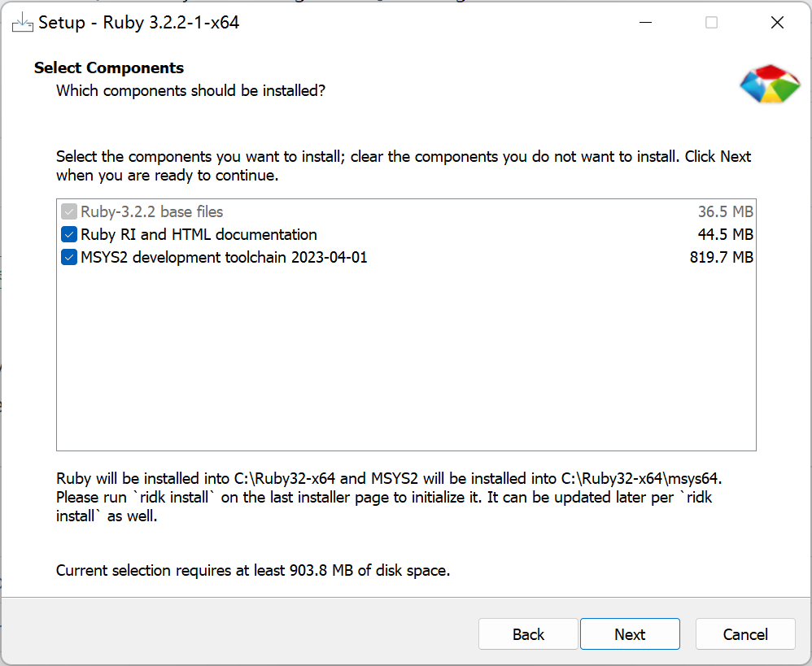Go back with the Back button
Viewport: 812px width, 666px height.
(x=528, y=634)
